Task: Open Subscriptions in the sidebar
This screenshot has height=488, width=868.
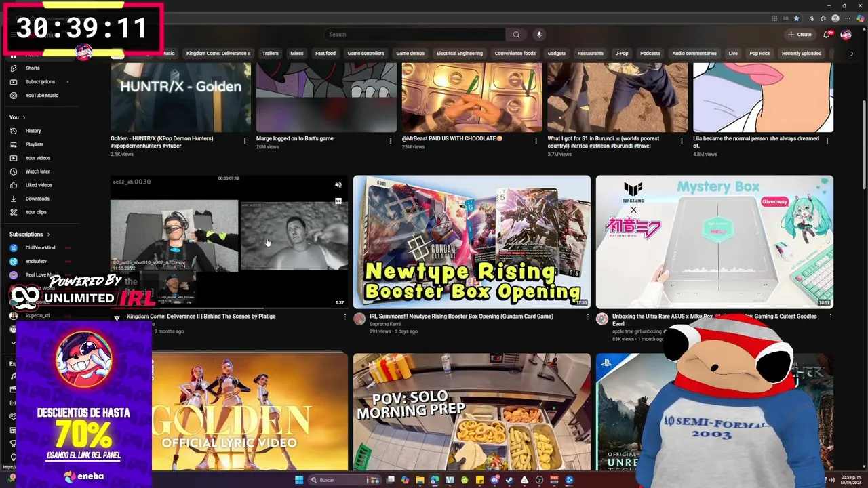Action: coord(39,81)
